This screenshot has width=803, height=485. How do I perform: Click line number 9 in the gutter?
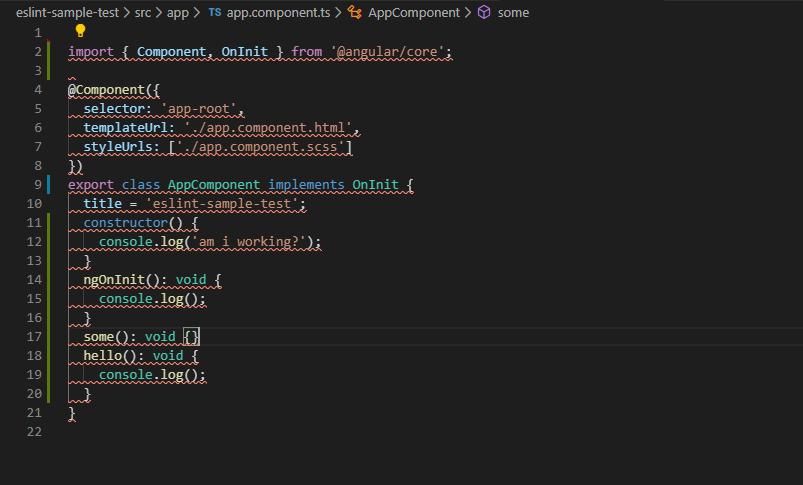pos(37,185)
